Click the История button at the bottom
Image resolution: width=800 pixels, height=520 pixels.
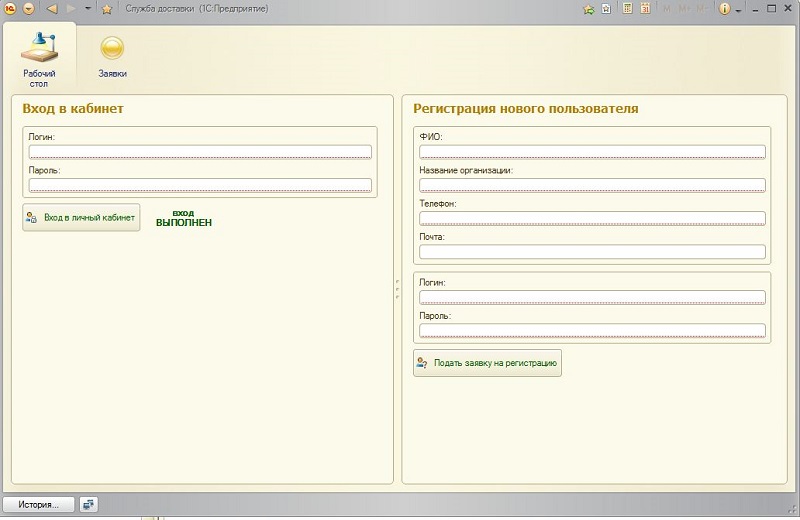39,505
